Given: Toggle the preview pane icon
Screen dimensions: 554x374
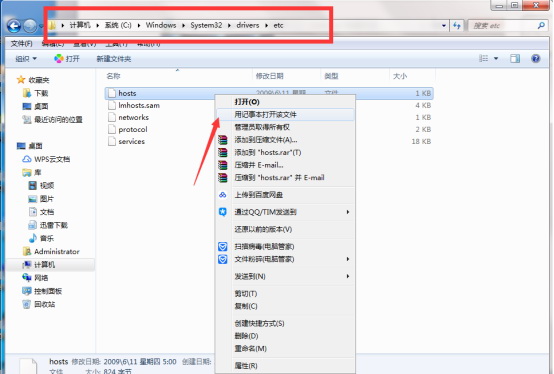Looking at the screenshot, I should [x=515, y=59].
